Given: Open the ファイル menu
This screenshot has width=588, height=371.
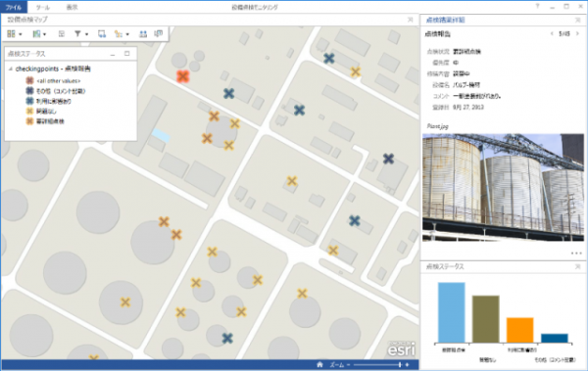Looking at the screenshot, I should point(14,7).
